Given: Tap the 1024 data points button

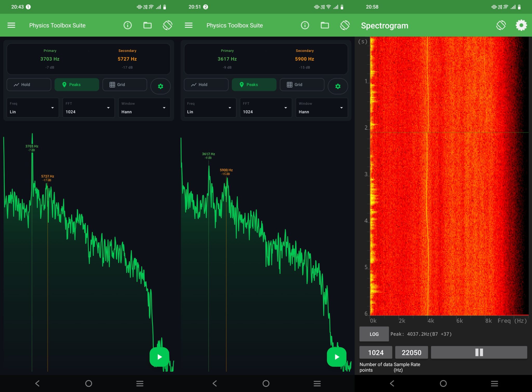Looking at the screenshot, I should [376, 352].
